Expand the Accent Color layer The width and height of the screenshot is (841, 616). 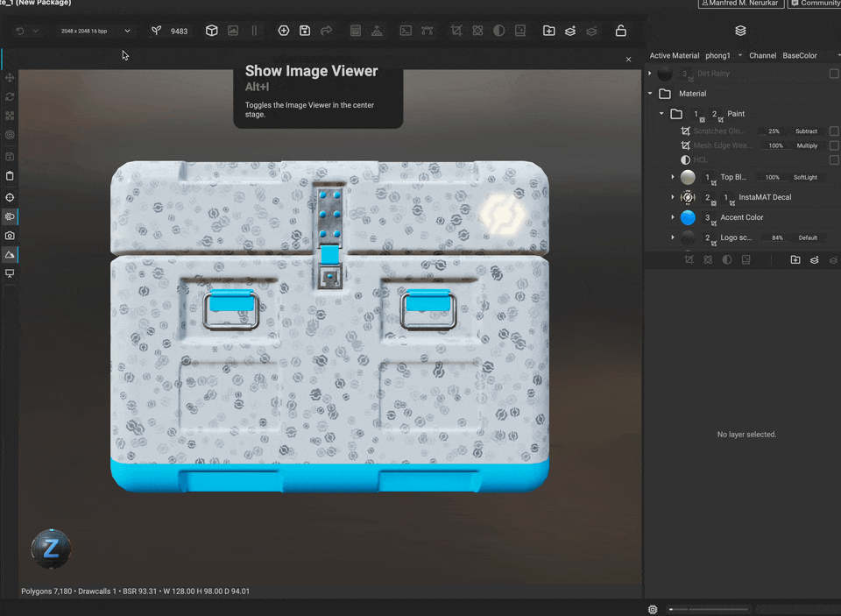(x=673, y=217)
